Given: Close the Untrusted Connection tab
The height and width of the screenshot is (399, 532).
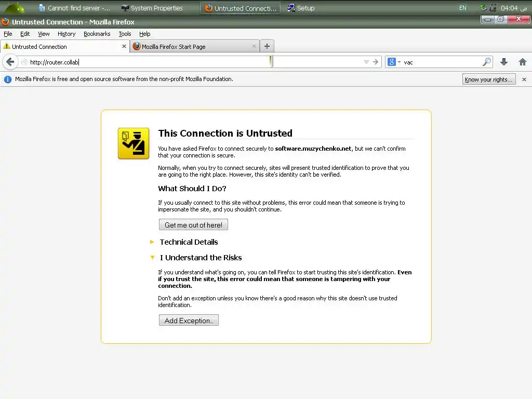Looking at the screenshot, I should point(124,46).
